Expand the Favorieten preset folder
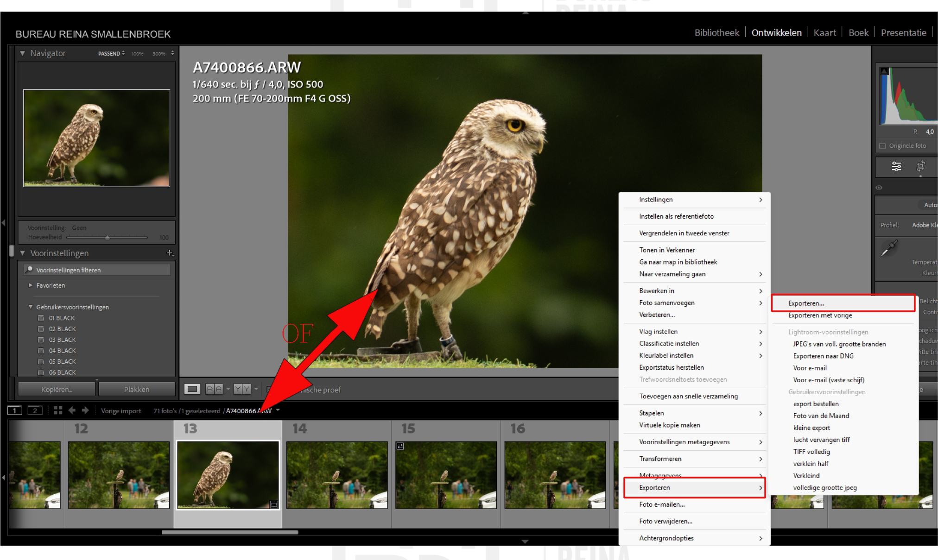The height and width of the screenshot is (560, 938). (x=31, y=285)
